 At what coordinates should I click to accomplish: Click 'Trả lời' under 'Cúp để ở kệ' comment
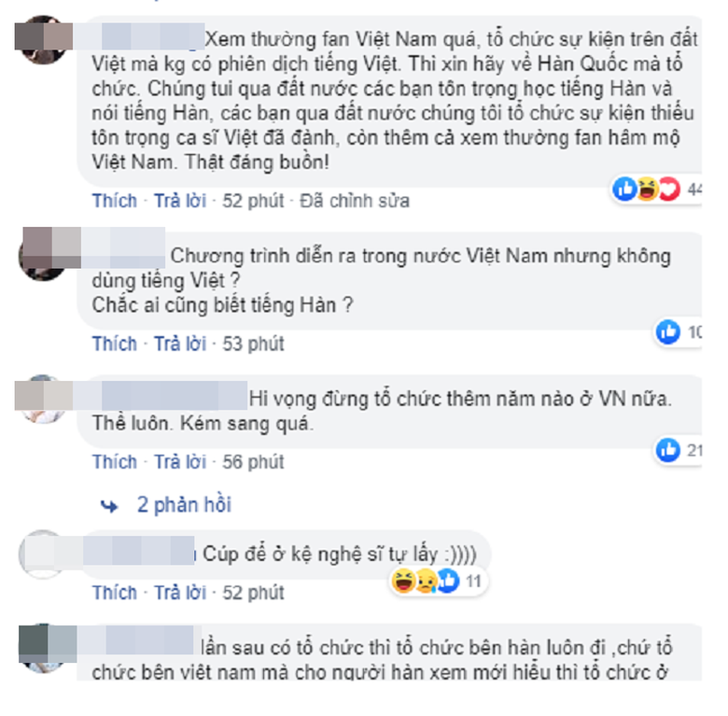[x=180, y=593]
